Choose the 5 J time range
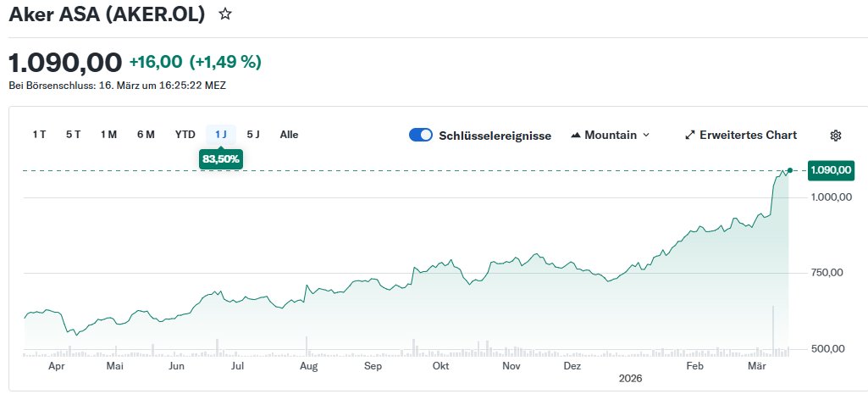868x394 pixels. click(253, 135)
